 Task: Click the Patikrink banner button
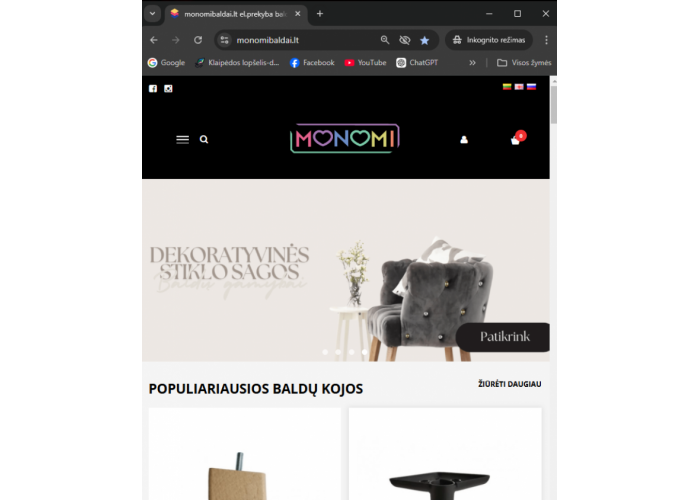click(x=503, y=337)
